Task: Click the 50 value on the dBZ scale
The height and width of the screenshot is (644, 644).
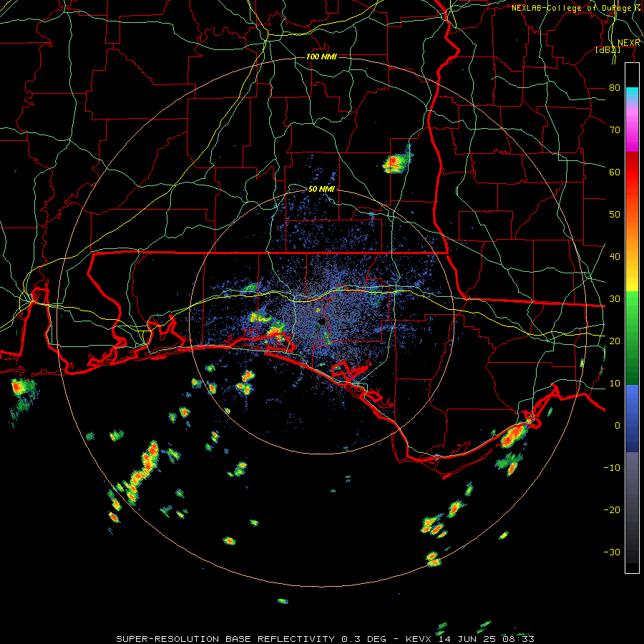Action: click(615, 215)
